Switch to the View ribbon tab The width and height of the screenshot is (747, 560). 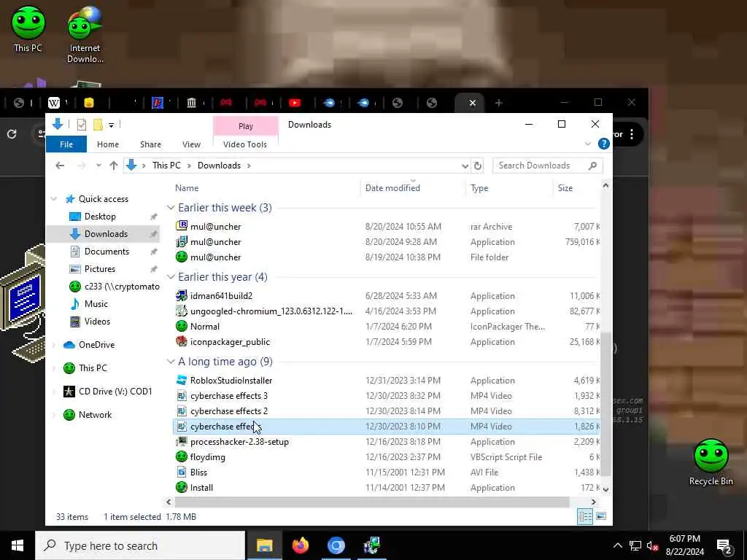click(191, 144)
